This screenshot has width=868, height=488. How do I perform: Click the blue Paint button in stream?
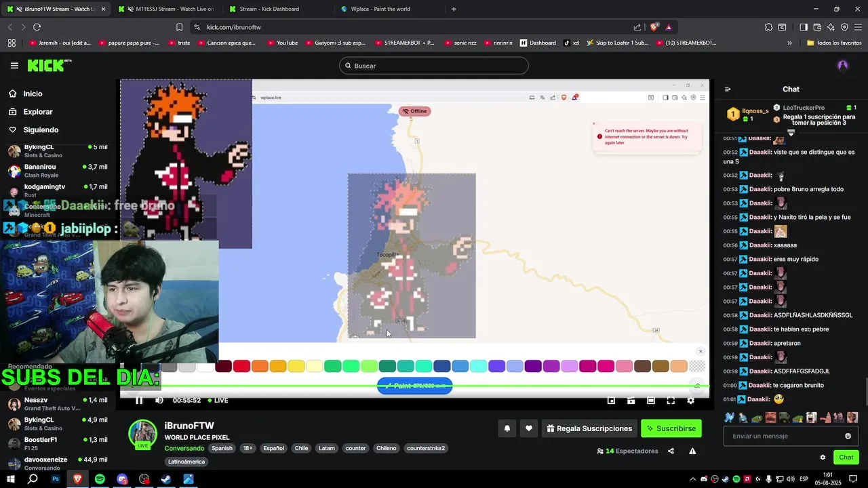[x=414, y=386]
